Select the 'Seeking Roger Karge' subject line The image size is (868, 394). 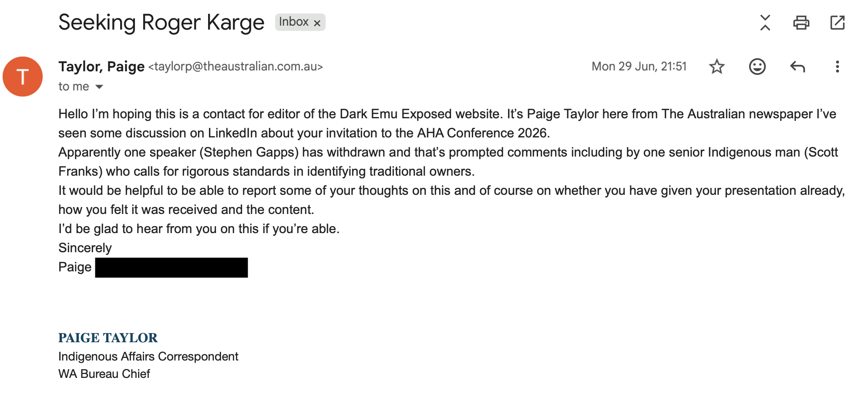(x=161, y=23)
